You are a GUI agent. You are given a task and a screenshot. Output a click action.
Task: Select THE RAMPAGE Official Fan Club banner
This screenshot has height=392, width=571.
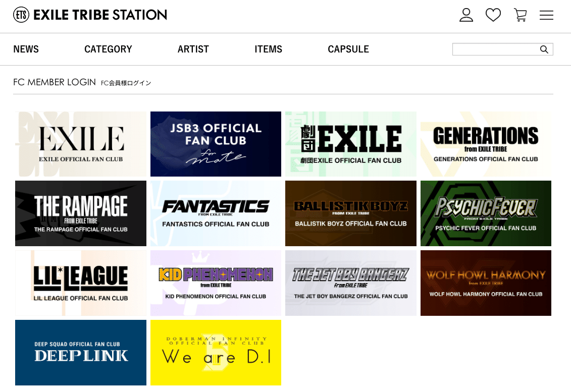[81, 213]
